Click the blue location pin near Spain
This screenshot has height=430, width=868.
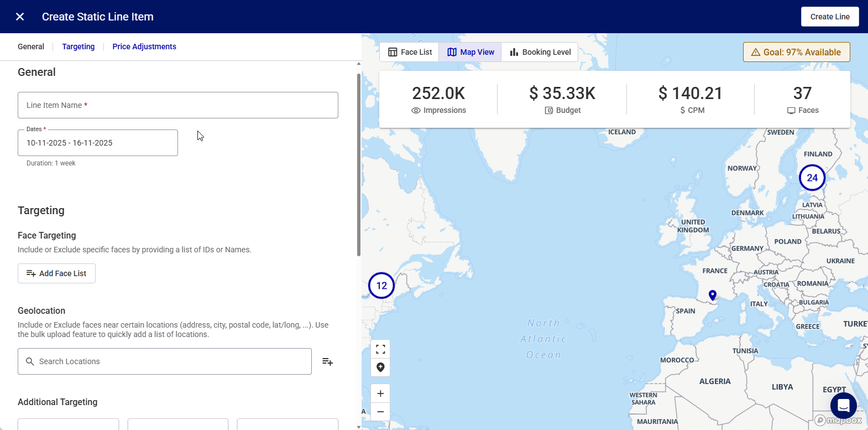[x=713, y=295]
